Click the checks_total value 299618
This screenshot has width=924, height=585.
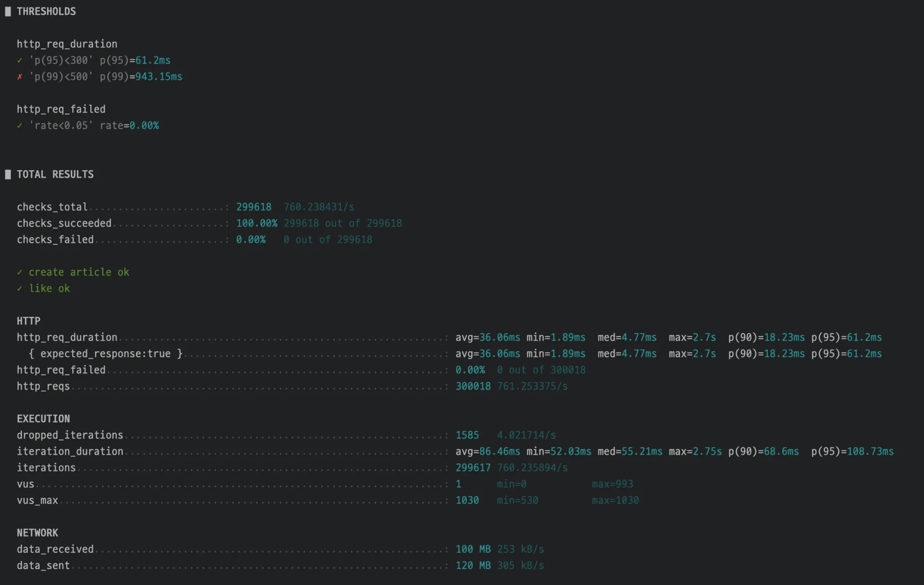click(x=254, y=207)
